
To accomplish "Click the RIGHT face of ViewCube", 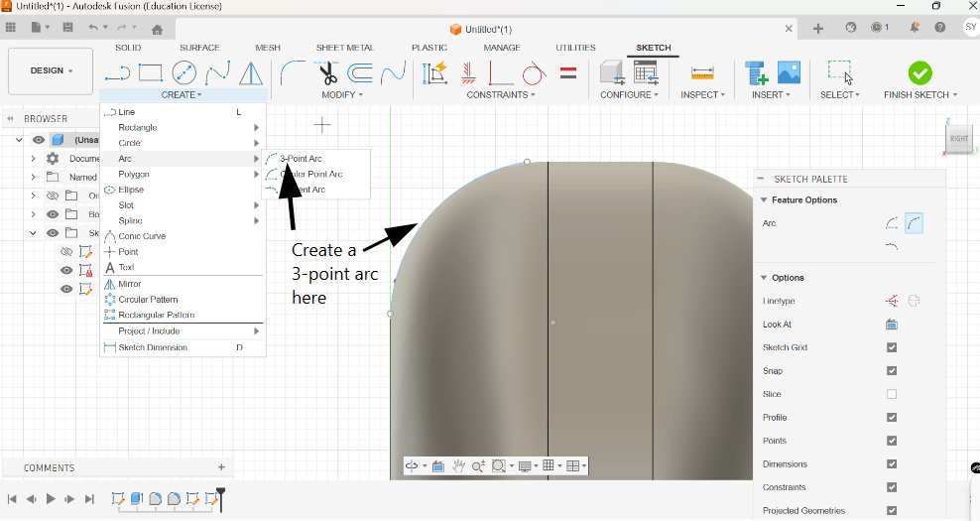I will (958, 139).
